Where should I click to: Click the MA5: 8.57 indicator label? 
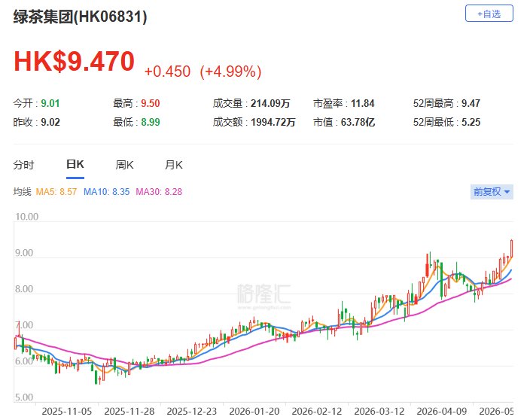click(56, 192)
